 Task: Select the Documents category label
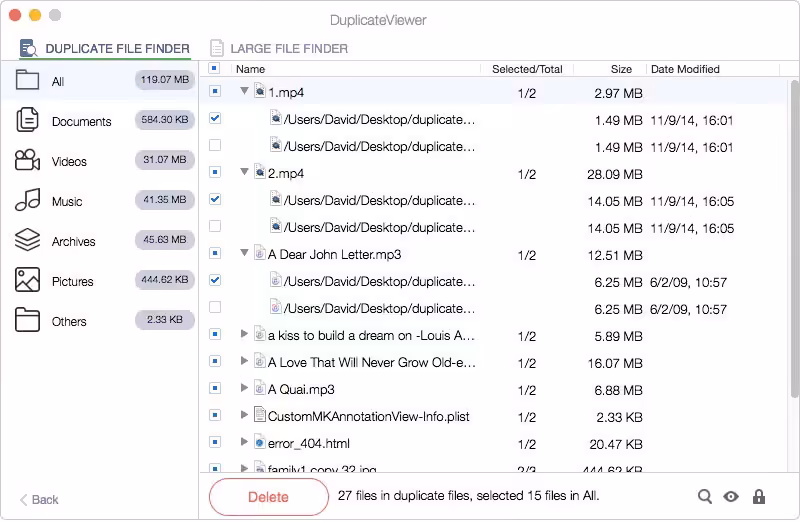tap(82, 121)
